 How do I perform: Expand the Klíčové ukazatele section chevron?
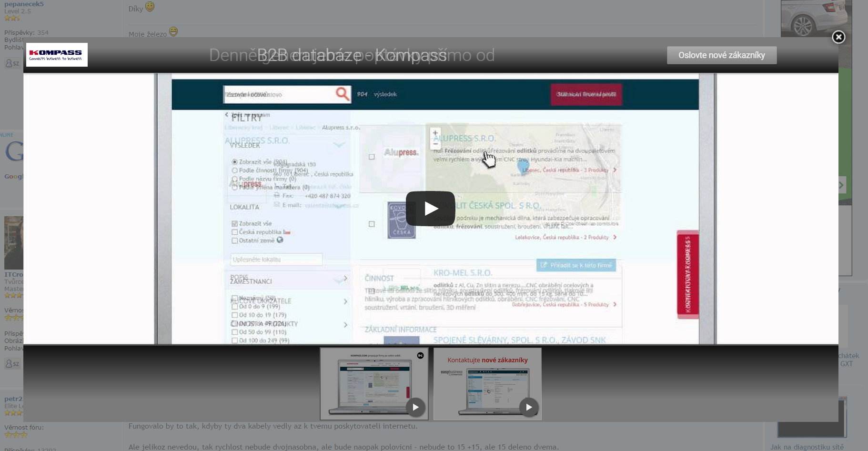point(345,301)
